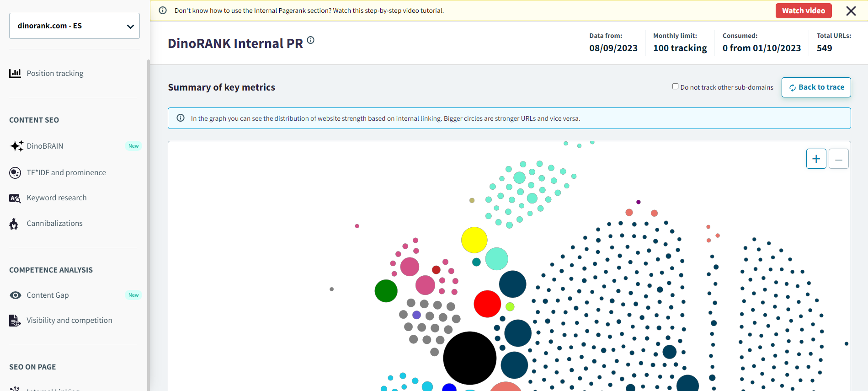Open Keyword research from sidebar

point(57,198)
